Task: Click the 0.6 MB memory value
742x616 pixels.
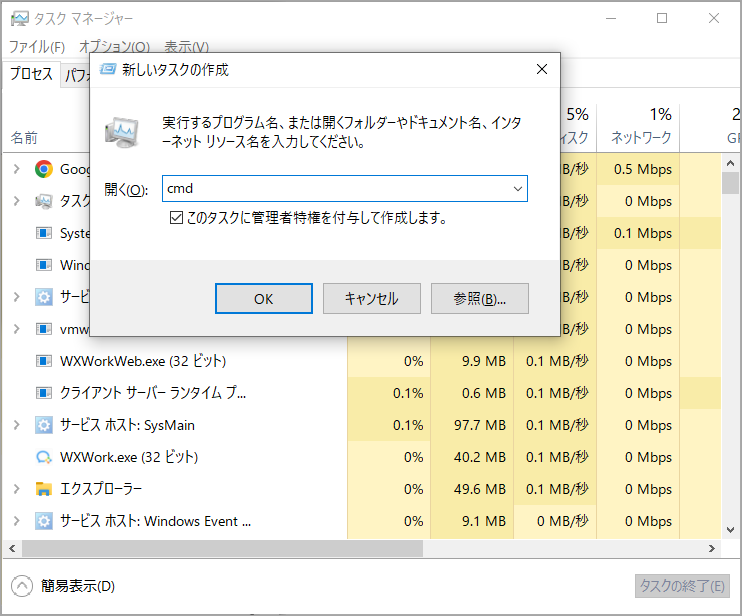Action: [x=484, y=393]
